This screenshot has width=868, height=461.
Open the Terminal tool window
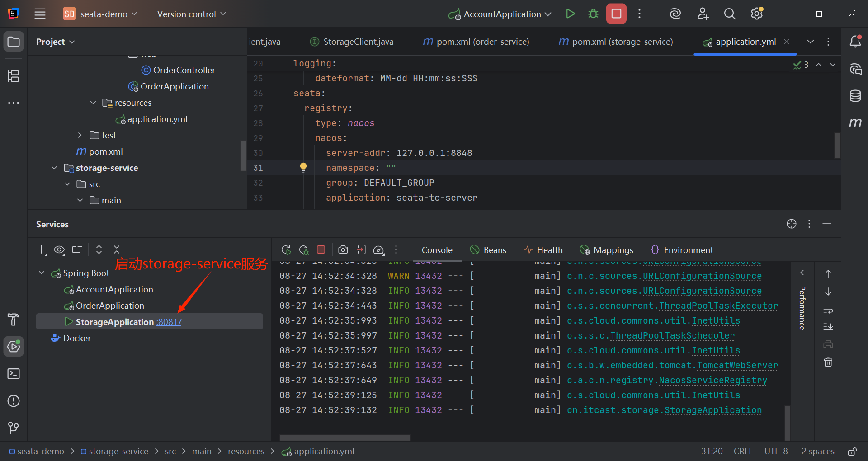tap(14, 374)
